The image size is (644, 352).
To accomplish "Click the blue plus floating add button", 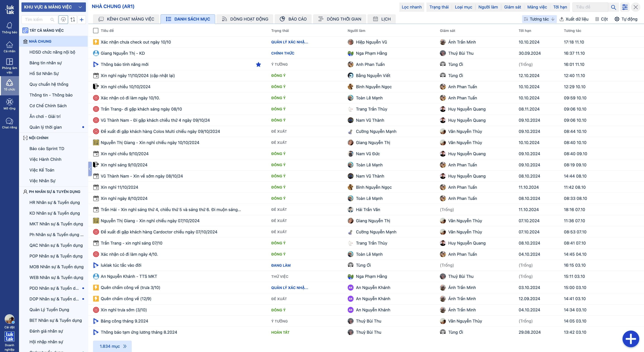I will click(630, 339).
